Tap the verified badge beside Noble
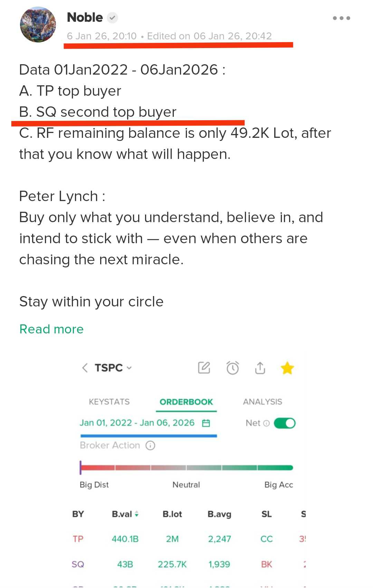This screenshot has width=373, height=588. point(112,18)
